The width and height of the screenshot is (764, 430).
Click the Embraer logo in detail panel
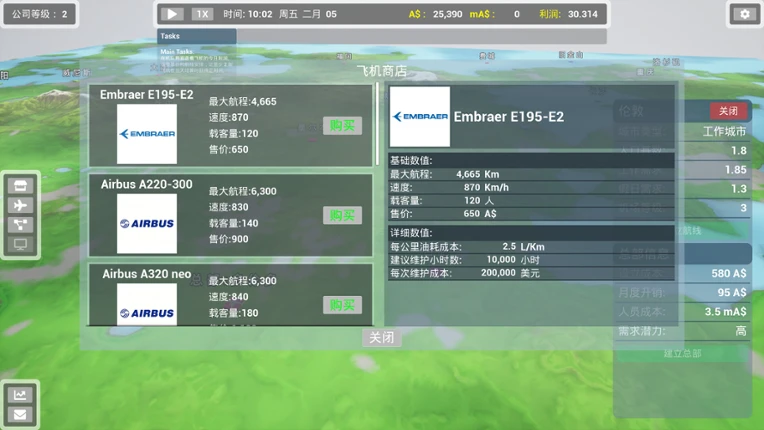(420, 116)
